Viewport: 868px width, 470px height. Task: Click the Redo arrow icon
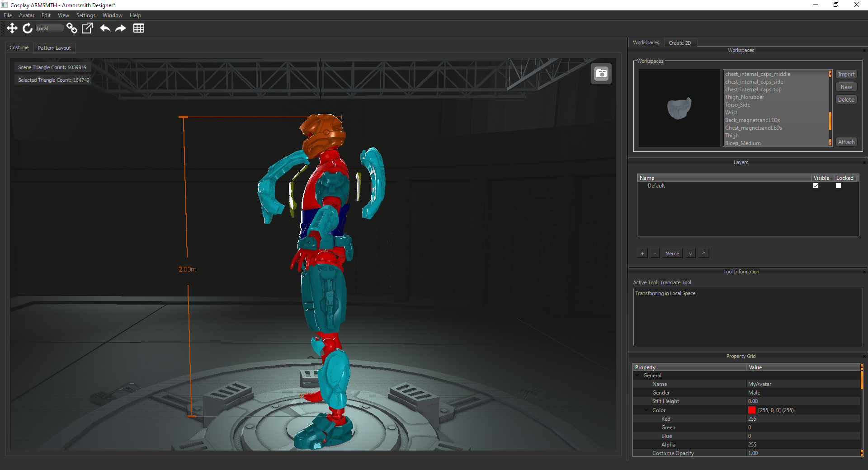121,28
